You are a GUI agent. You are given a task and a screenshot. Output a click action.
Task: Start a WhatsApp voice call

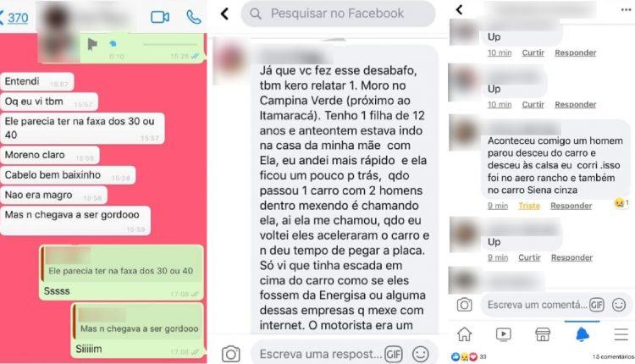pos(194,17)
